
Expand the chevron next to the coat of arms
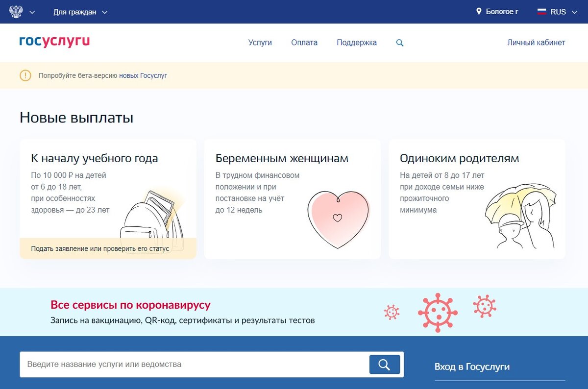pyautogui.click(x=33, y=11)
